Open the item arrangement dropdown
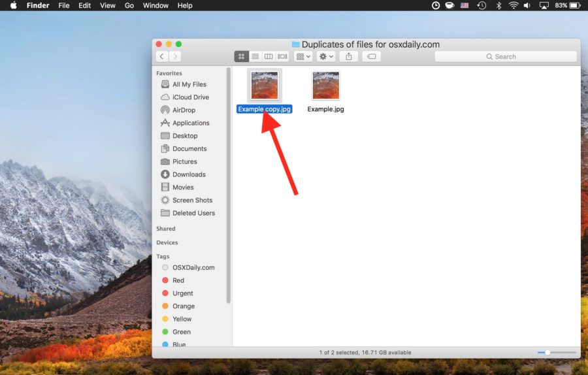Image resolution: width=588 pixels, height=375 pixels. tap(303, 57)
